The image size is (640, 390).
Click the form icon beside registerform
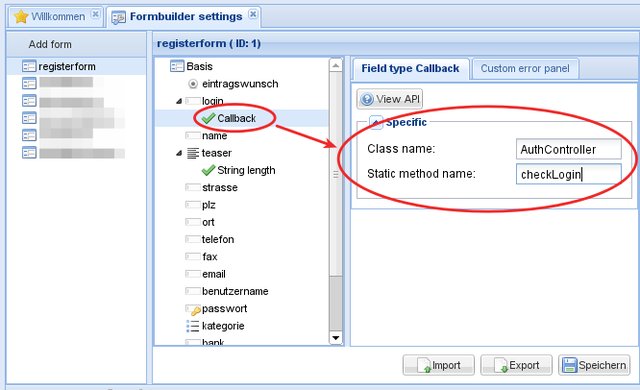(x=29, y=66)
